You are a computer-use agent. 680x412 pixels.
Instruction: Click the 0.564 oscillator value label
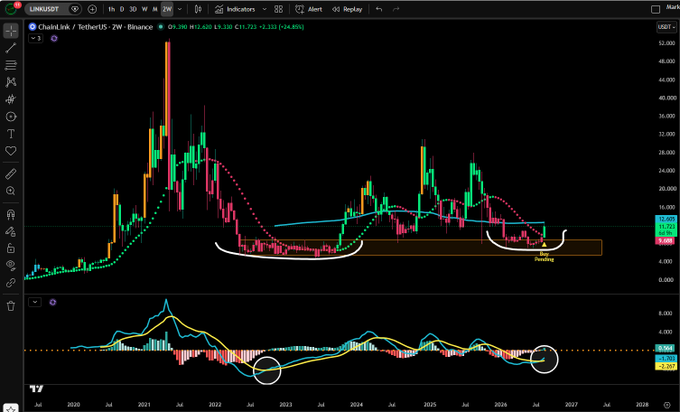(665, 348)
